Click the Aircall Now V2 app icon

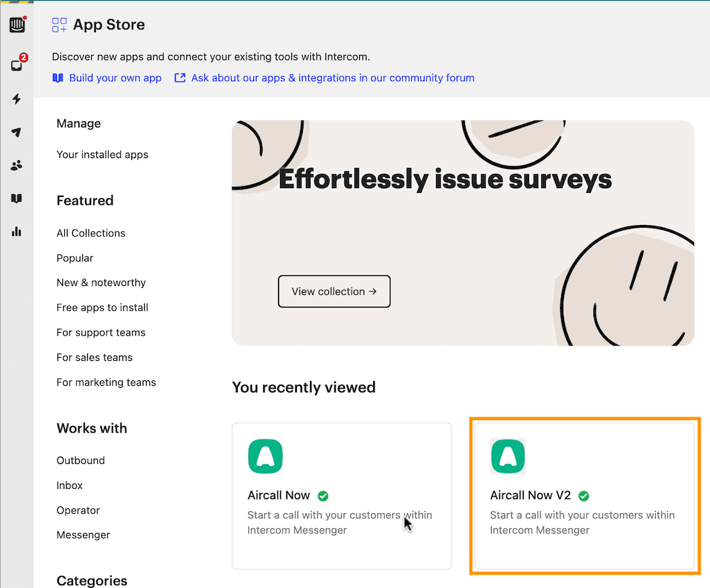(x=508, y=456)
